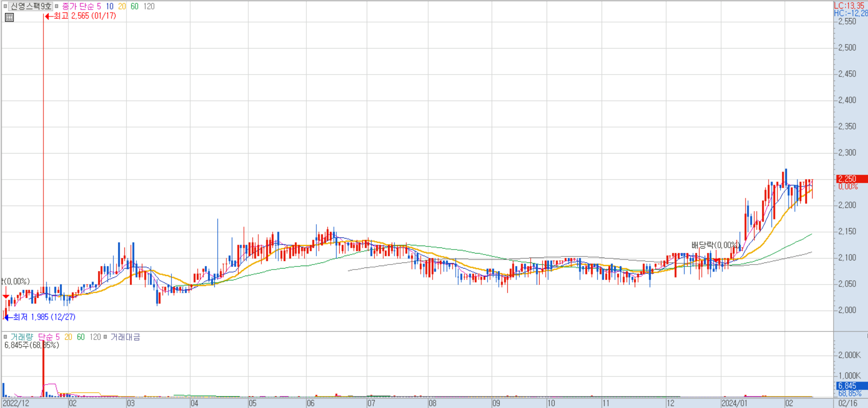
Task: Toggle the square before 종가 단순 legend
Action: point(56,6)
